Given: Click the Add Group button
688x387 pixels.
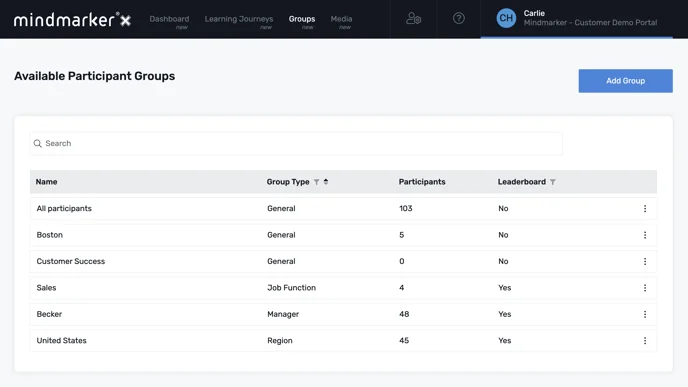Looking at the screenshot, I should pos(625,81).
